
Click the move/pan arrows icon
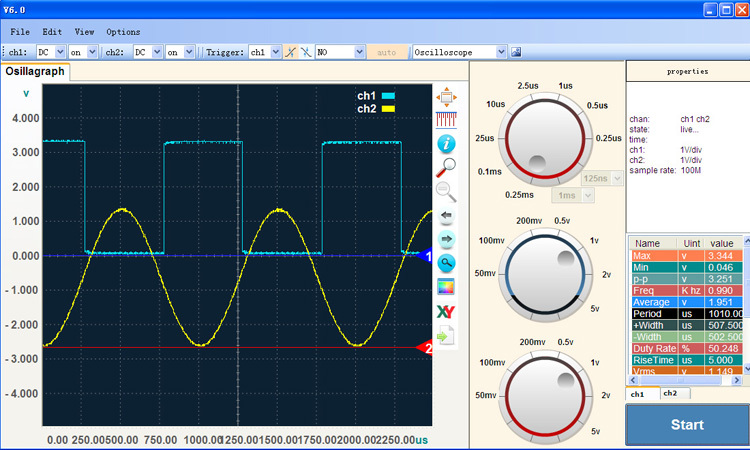click(446, 97)
